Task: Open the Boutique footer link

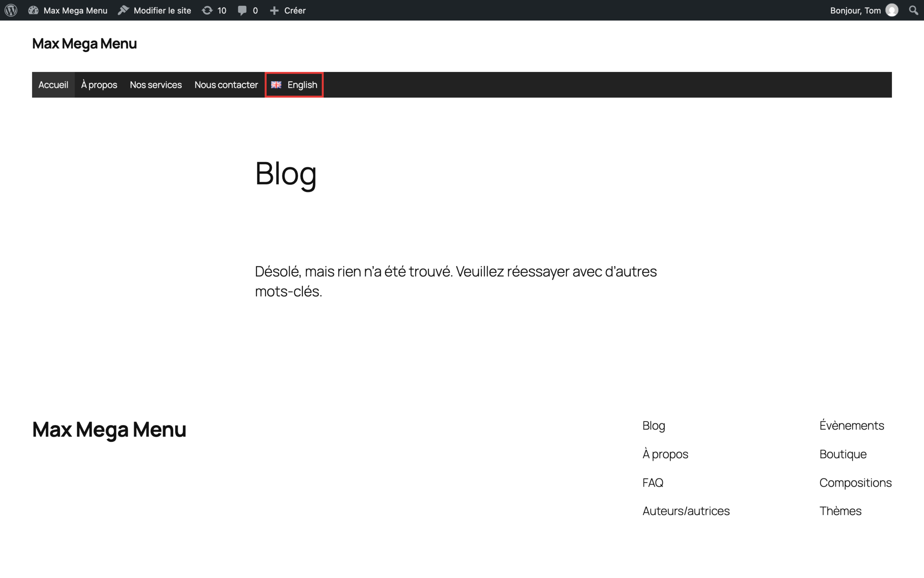Action: pyautogui.click(x=843, y=454)
